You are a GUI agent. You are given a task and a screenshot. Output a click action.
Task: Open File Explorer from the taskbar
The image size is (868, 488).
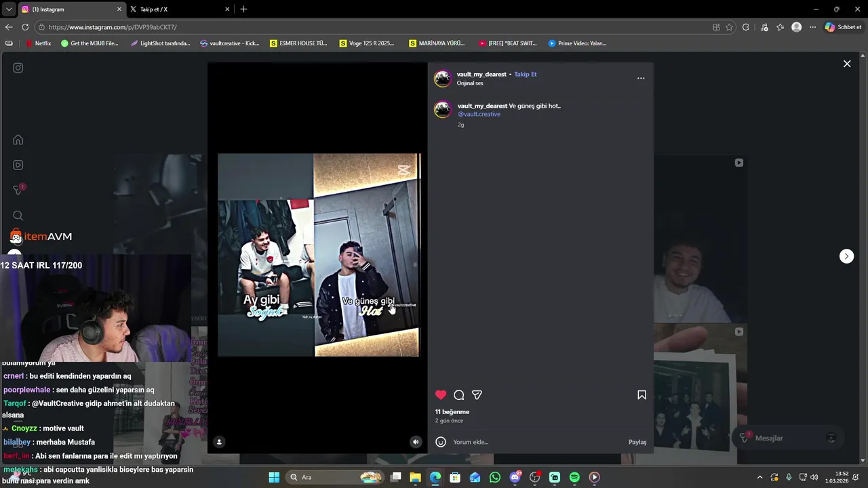(x=416, y=477)
